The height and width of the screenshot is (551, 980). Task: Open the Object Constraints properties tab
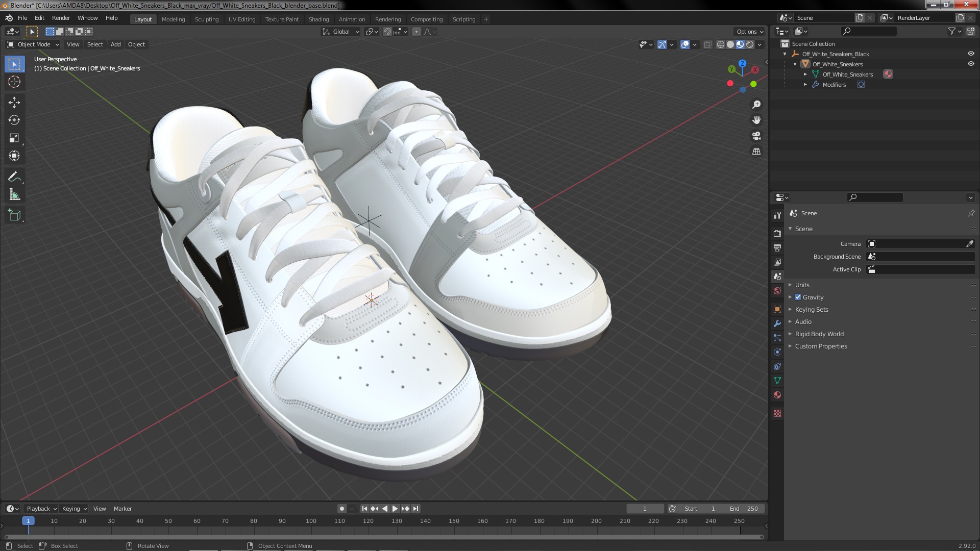click(x=777, y=366)
